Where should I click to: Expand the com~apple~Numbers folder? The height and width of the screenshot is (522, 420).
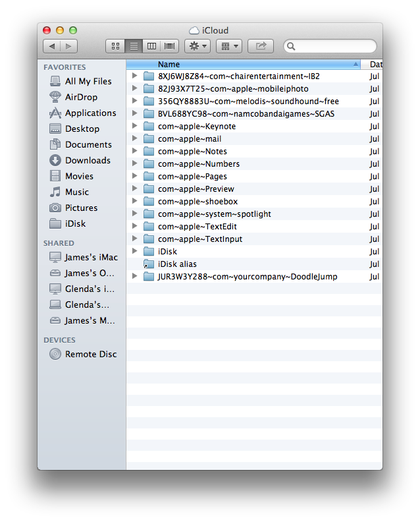[135, 163]
